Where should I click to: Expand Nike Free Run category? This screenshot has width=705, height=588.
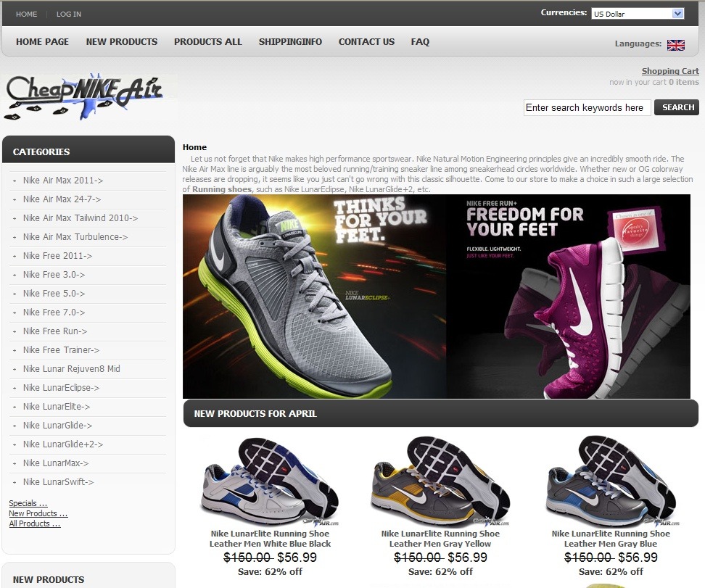tap(55, 331)
